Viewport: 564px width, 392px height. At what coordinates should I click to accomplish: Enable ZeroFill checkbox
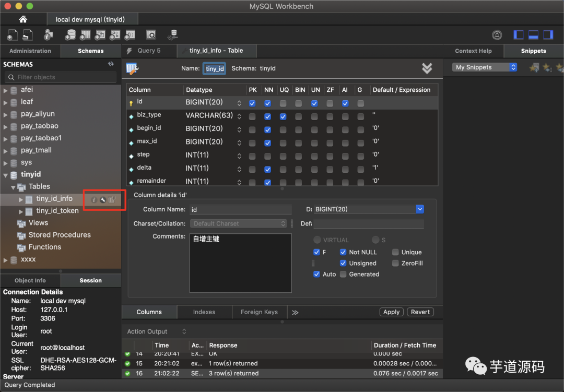[x=395, y=263]
